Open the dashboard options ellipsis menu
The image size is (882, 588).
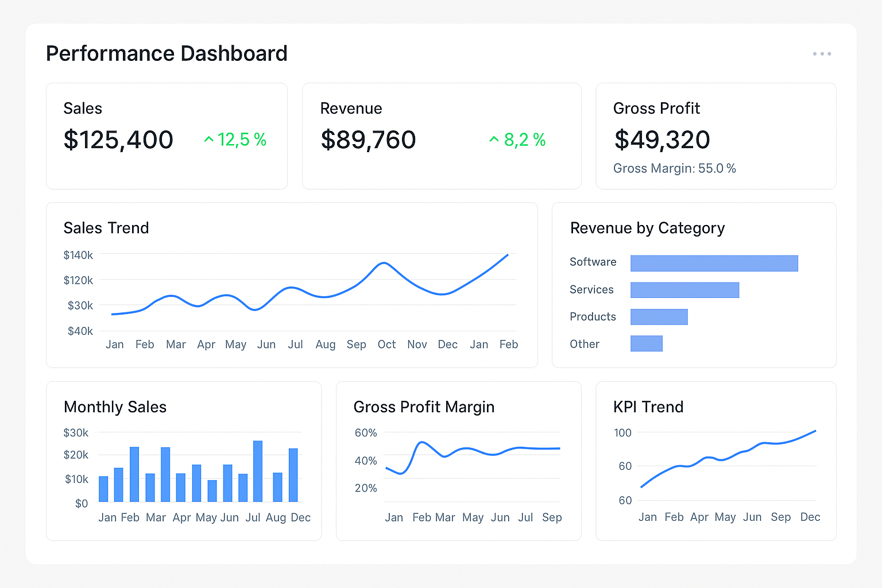[x=822, y=53]
